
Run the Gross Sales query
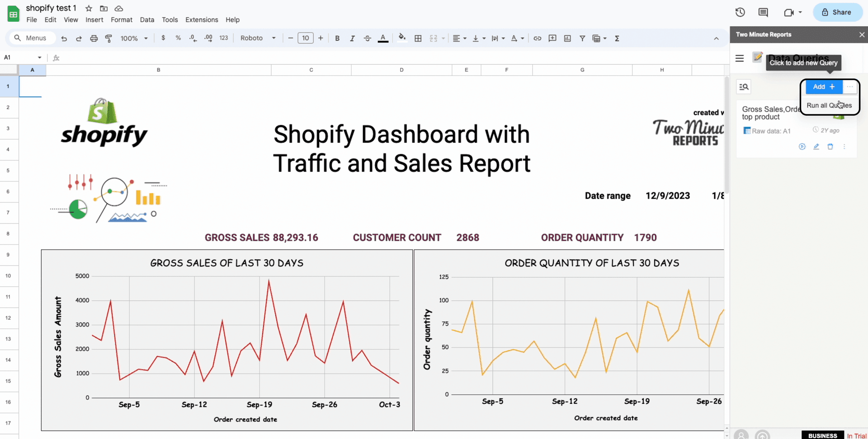click(802, 146)
